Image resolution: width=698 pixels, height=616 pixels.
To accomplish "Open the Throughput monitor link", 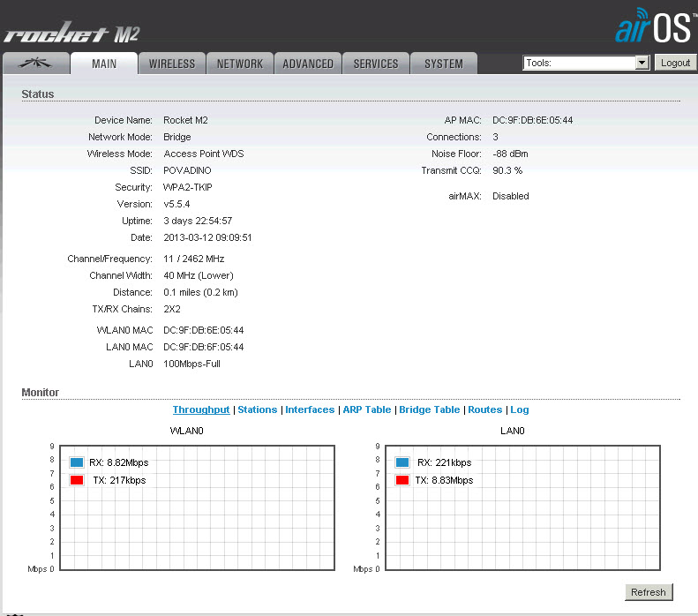I will click(201, 409).
